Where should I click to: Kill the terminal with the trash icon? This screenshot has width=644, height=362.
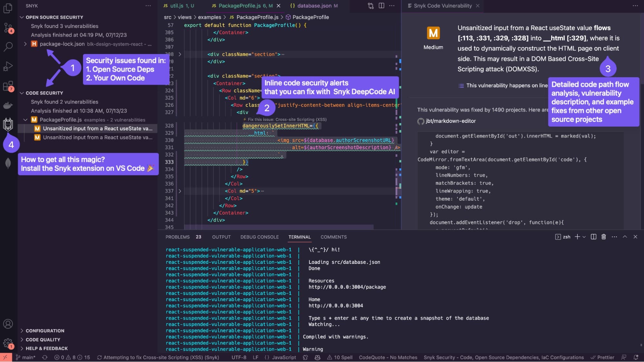[x=604, y=237]
